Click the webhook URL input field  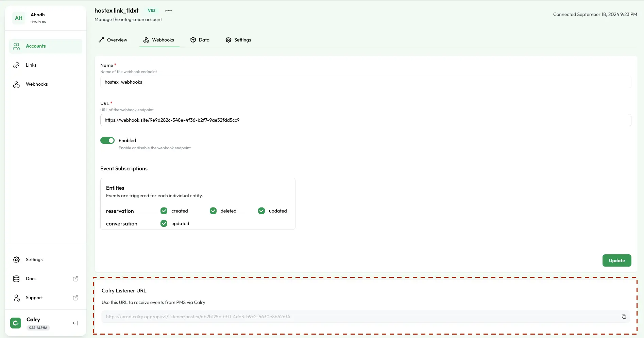366,120
